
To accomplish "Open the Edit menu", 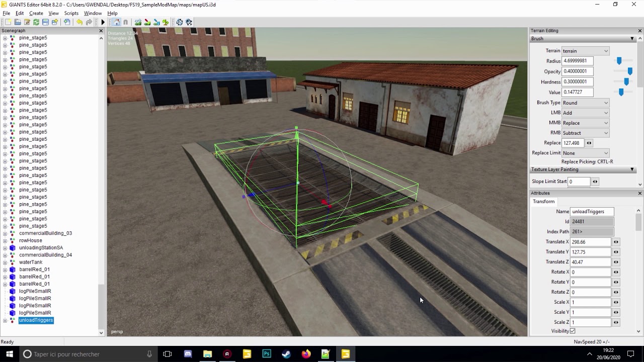I will [20, 13].
